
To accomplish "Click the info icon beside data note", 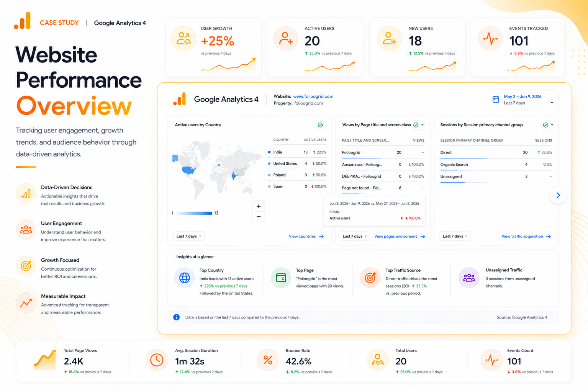I will [x=176, y=317].
